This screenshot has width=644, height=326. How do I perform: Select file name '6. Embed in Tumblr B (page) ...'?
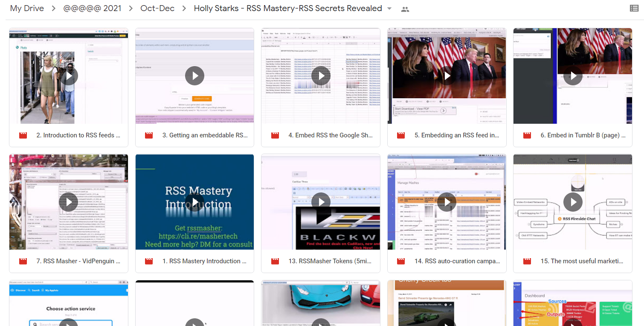point(583,135)
